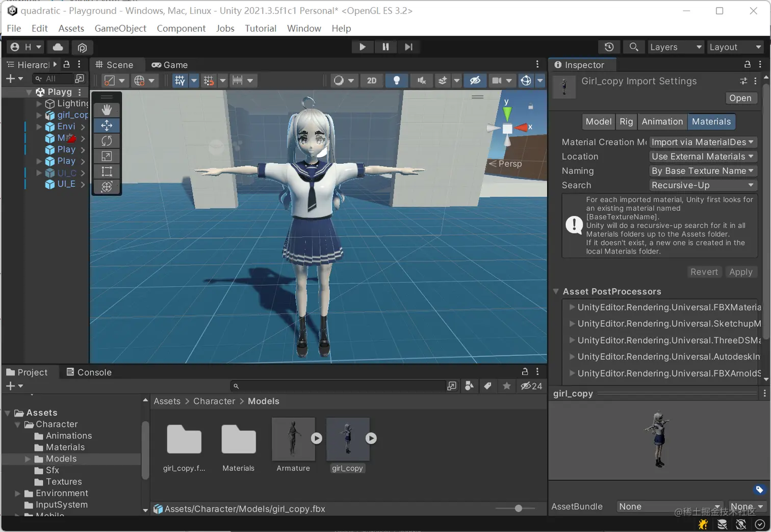The width and height of the screenshot is (771, 532).
Task: Collapse the Playg scene in the Hierarchy
Action: click(29, 92)
